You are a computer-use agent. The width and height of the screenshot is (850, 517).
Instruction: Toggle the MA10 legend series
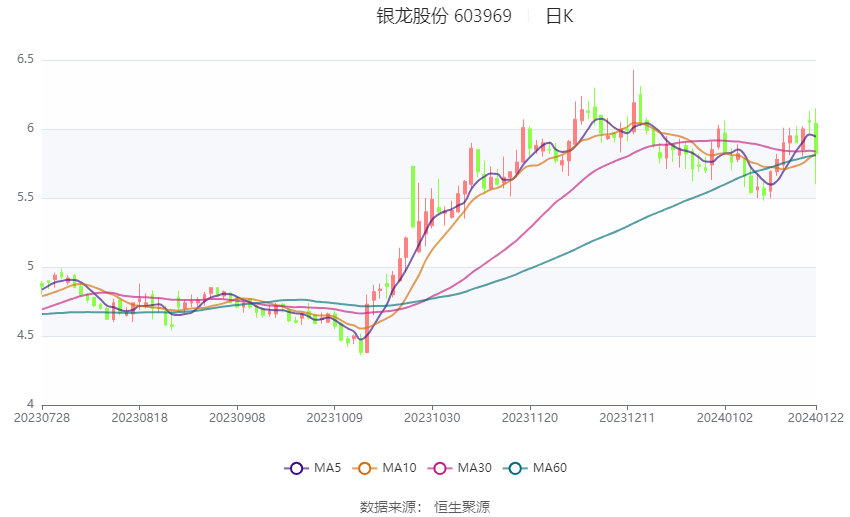tap(384, 468)
